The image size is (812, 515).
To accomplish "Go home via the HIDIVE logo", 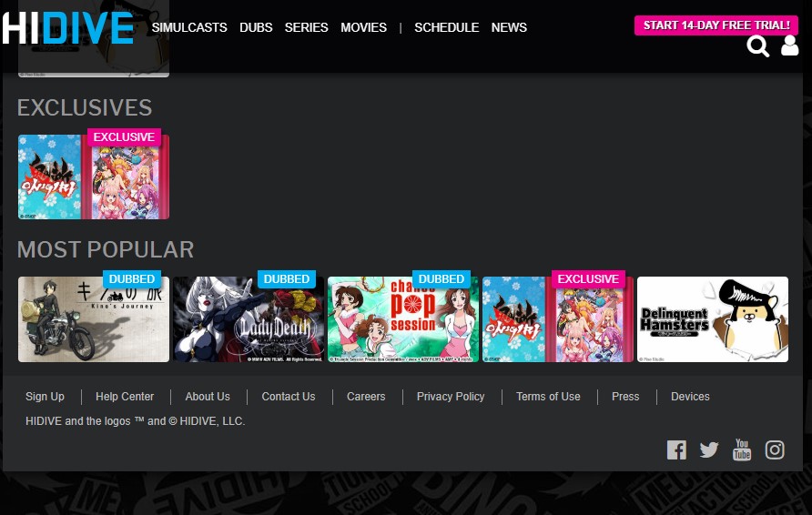I will [x=68, y=28].
